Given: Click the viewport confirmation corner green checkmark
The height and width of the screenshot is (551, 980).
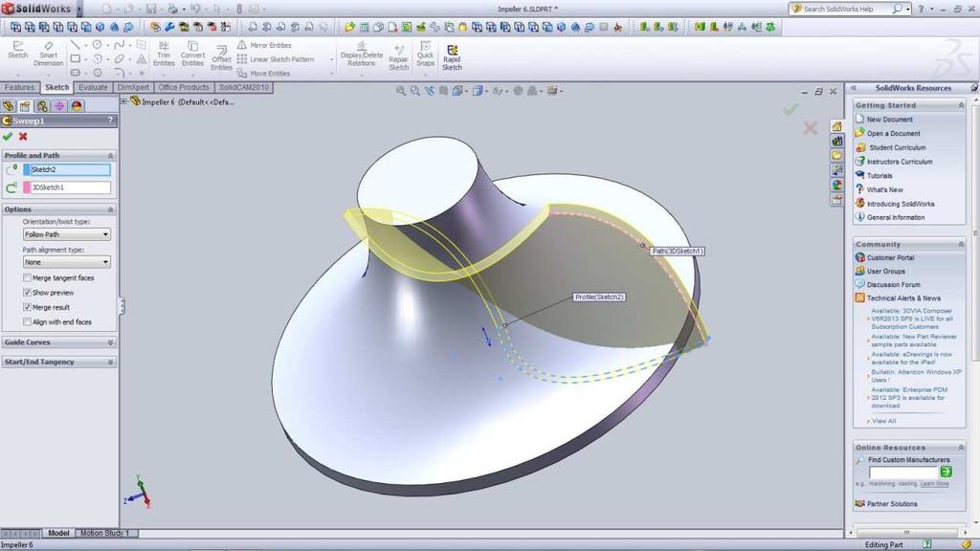Looking at the screenshot, I should point(791,110).
